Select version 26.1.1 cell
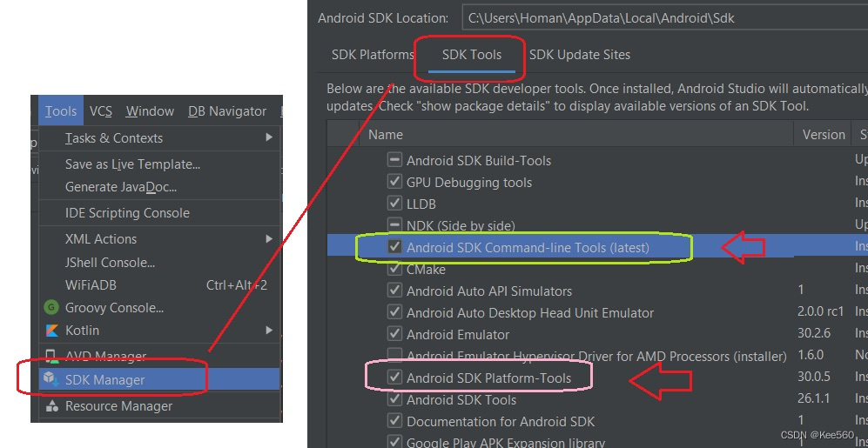Image resolution: width=868 pixels, height=448 pixels. click(x=814, y=398)
